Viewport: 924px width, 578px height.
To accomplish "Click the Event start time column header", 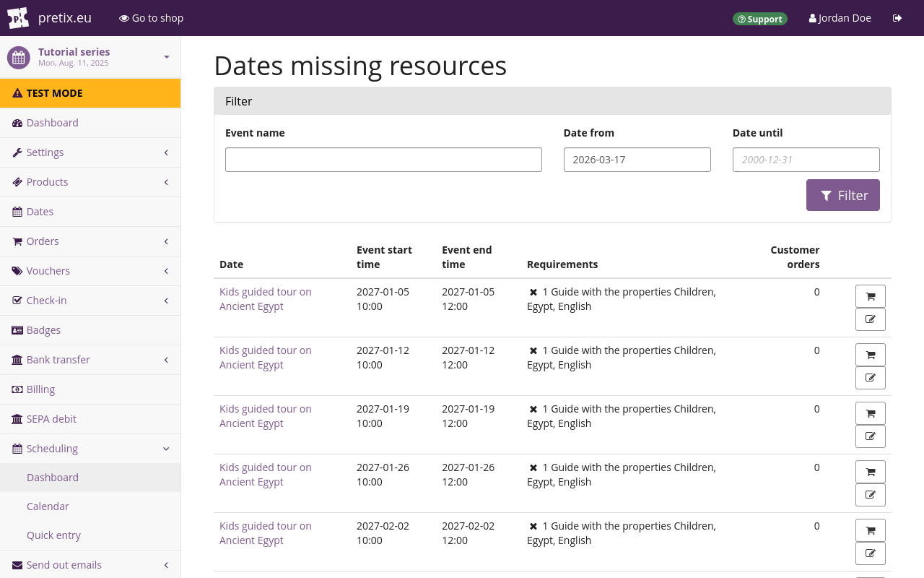I will coord(384,257).
